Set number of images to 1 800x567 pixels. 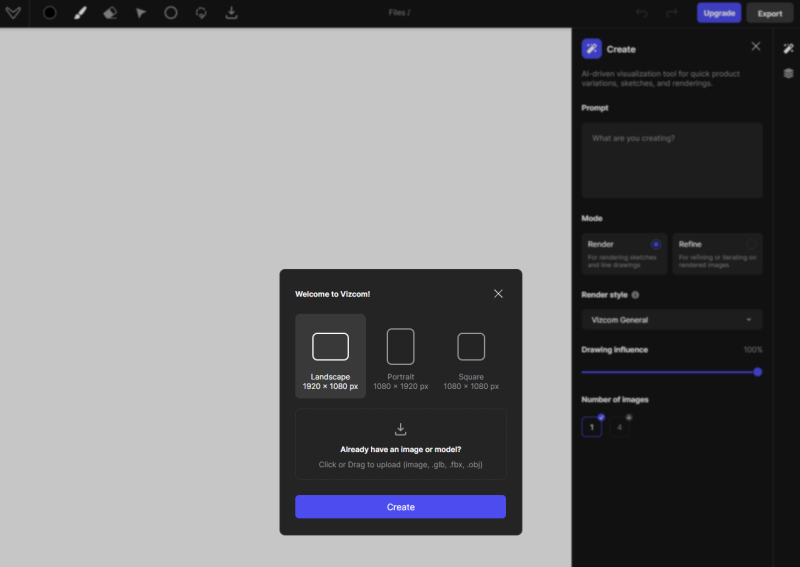592,427
